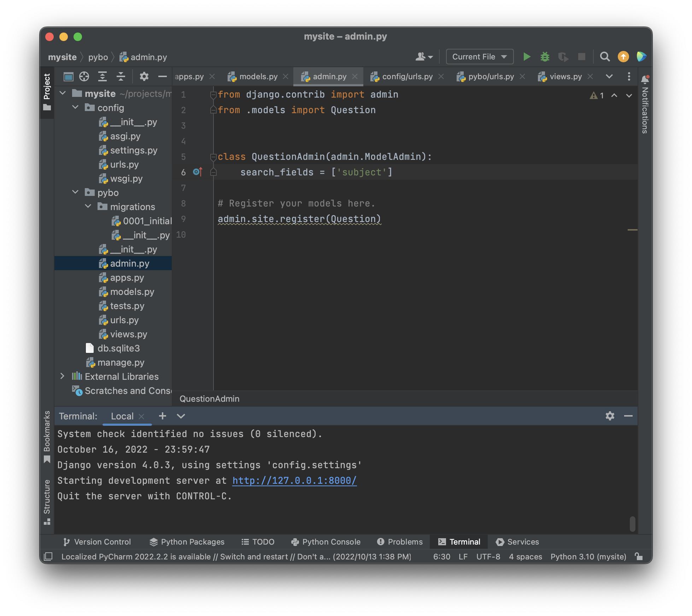This screenshot has height=616, width=692.
Task: Open Python Console tool window tab
Action: pyautogui.click(x=326, y=542)
